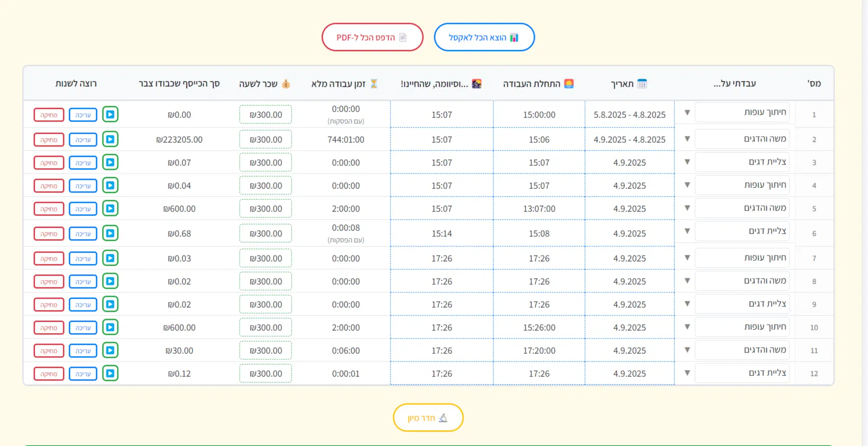Start timer icon in row 6
868x446 pixels.
tap(110, 233)
